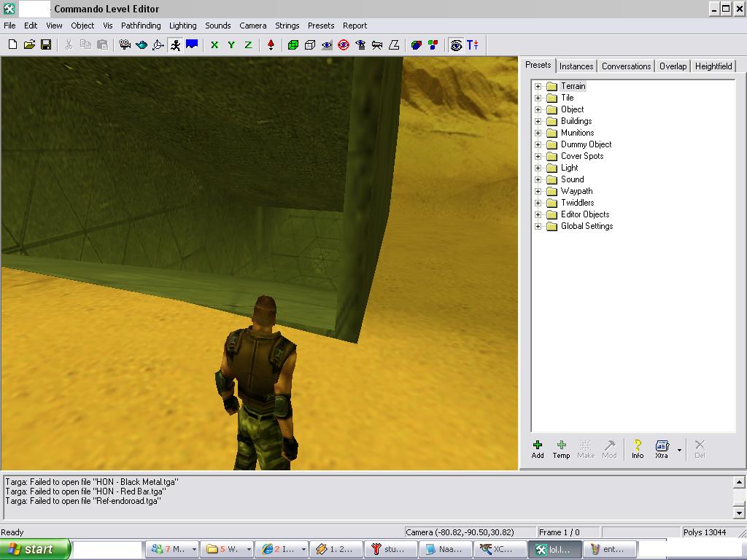Click the red circled eye icon
747x560 pixels.
(344, 44)
